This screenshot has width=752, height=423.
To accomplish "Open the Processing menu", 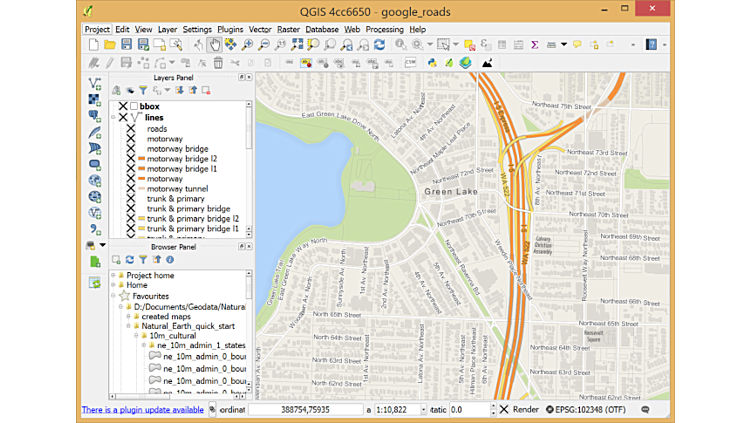I will tap(384, 30).
